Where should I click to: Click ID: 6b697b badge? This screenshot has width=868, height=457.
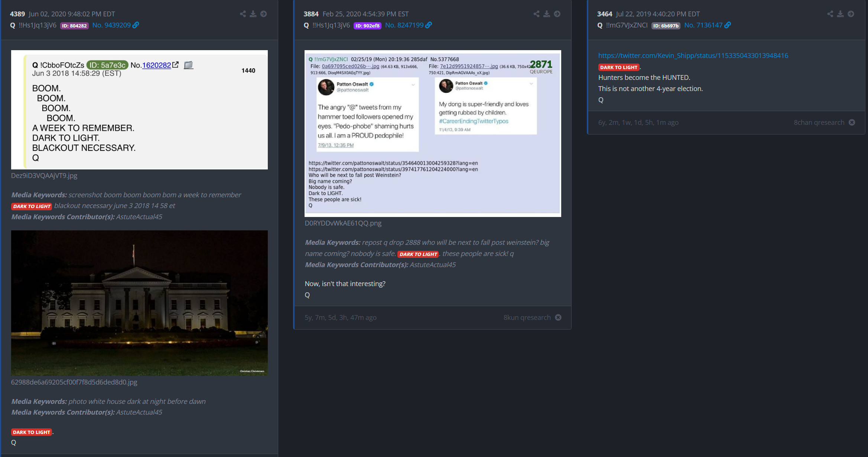(x=666, y=26)
